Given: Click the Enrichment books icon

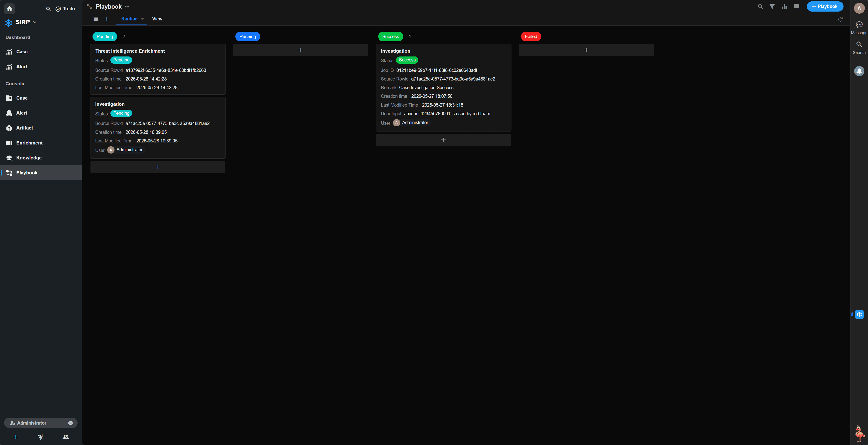Looking at the screenshot, I should click(9, 143).
